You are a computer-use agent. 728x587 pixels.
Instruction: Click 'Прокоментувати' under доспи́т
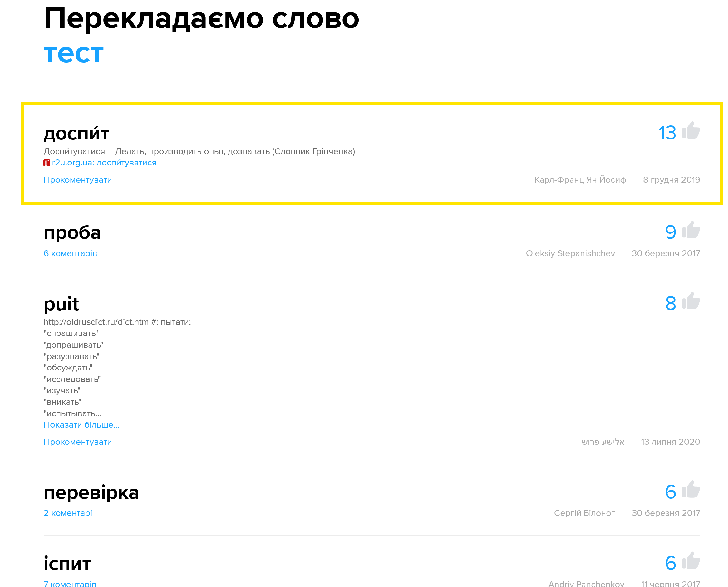pyautogui.click(x=77, y=180)
